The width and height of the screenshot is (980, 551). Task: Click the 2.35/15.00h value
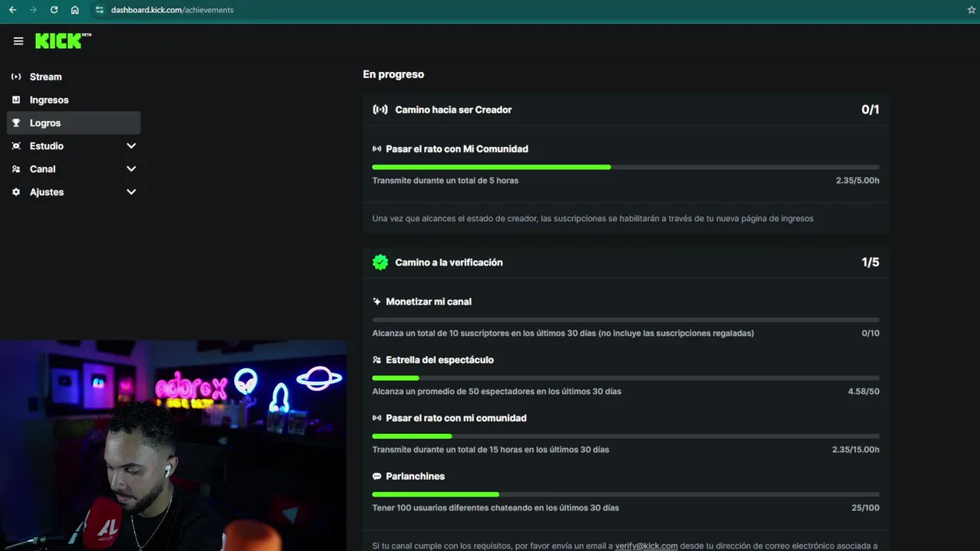click(856, 449)
